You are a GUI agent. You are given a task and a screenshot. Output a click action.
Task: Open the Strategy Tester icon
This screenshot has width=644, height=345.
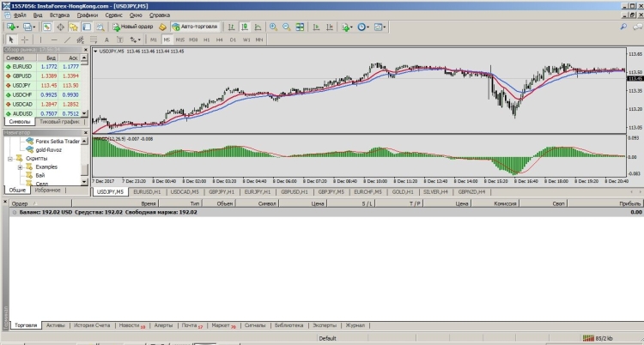coord(100,27)
